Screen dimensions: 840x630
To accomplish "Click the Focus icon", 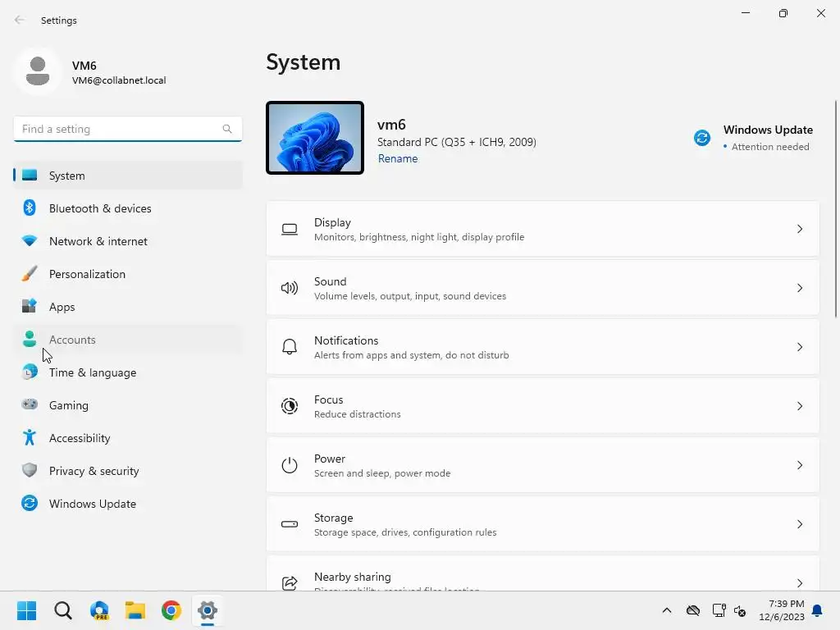I will tap(290, 406).
